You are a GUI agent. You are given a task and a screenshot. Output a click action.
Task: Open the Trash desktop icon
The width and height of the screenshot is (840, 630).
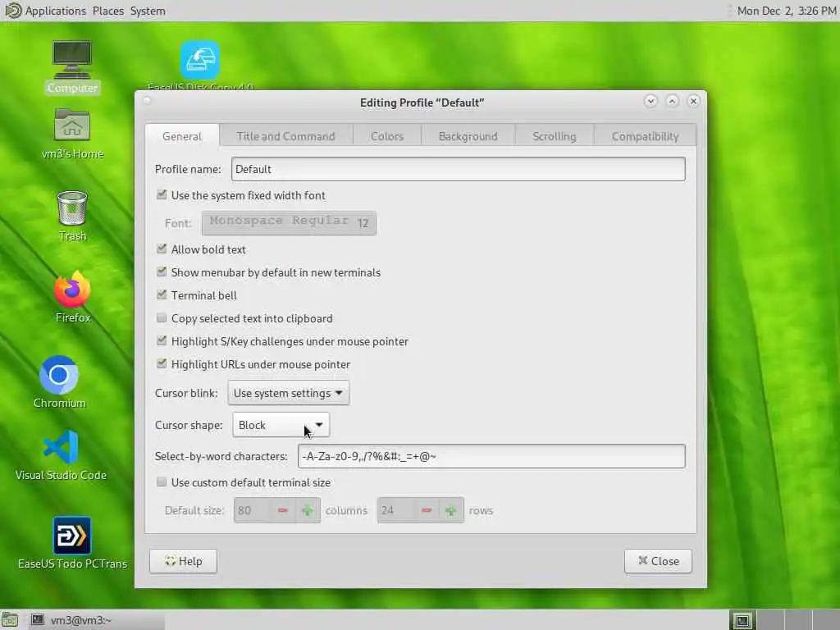(72, 216)
